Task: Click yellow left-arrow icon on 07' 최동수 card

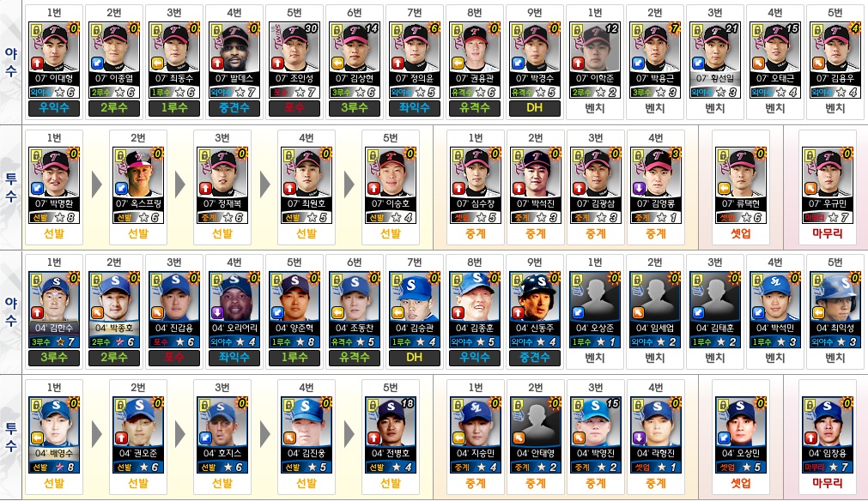Action: [x=157, y=63]
